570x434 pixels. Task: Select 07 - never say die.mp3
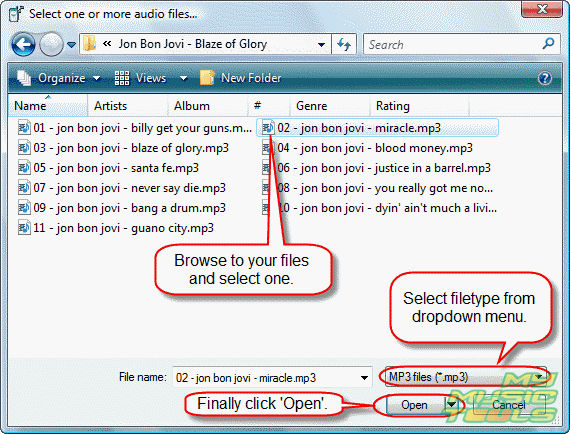click(x=122, y=188)
